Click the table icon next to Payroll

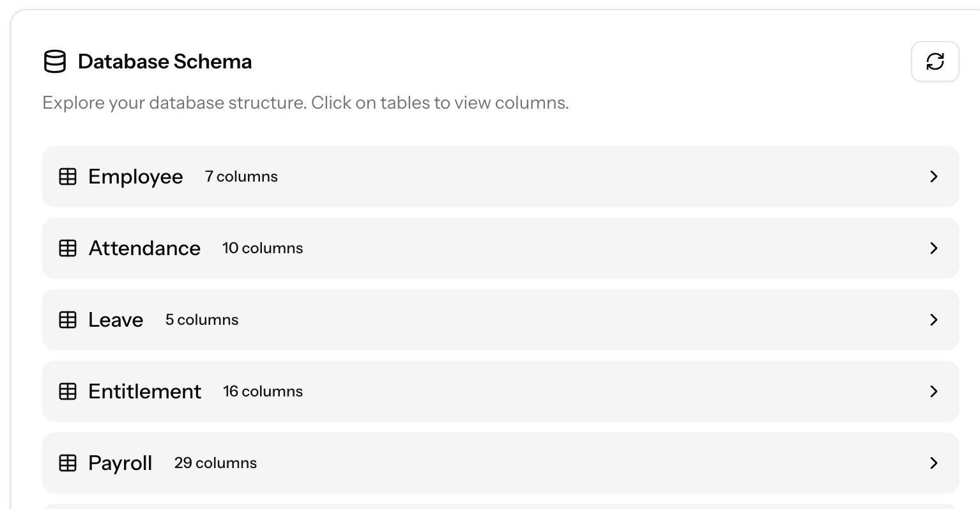(x=68, y=463)
